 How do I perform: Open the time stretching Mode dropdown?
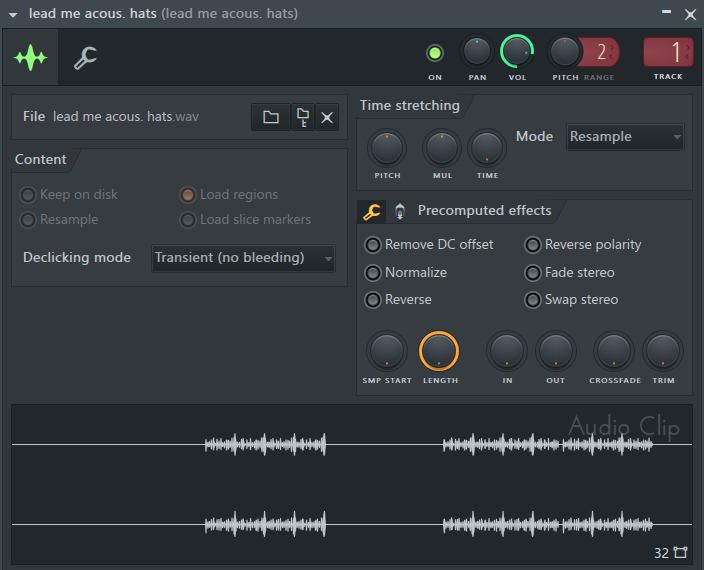[x=625, y=137]
